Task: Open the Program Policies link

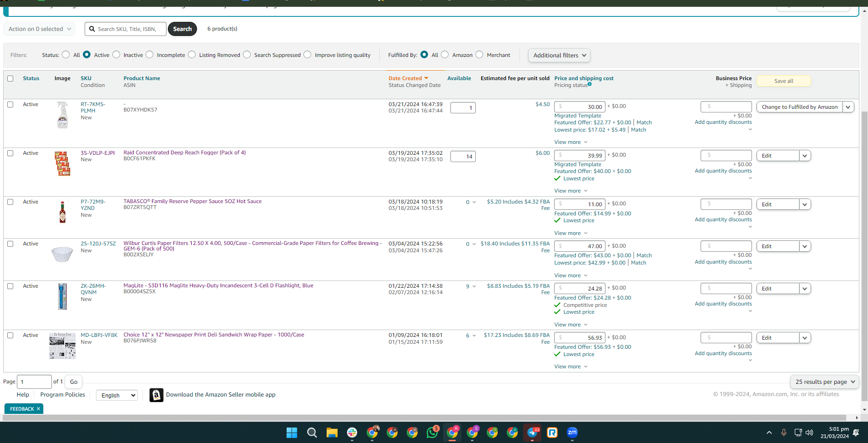Action: (x=63, y=395)
